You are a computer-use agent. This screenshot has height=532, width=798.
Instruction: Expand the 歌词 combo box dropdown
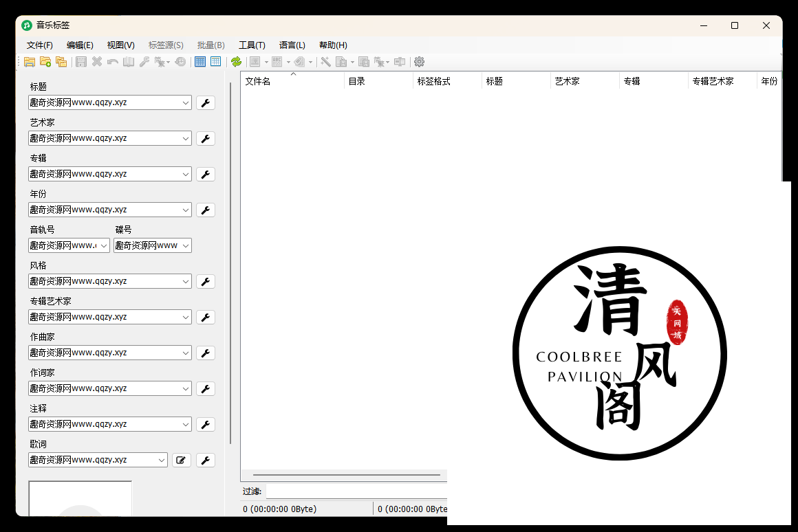click(162, 461)
